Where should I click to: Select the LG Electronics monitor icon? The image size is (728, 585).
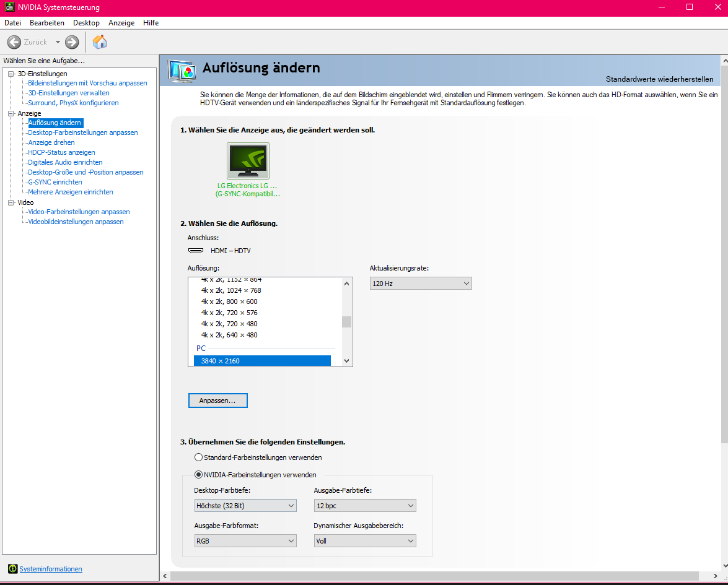[248, 160]
